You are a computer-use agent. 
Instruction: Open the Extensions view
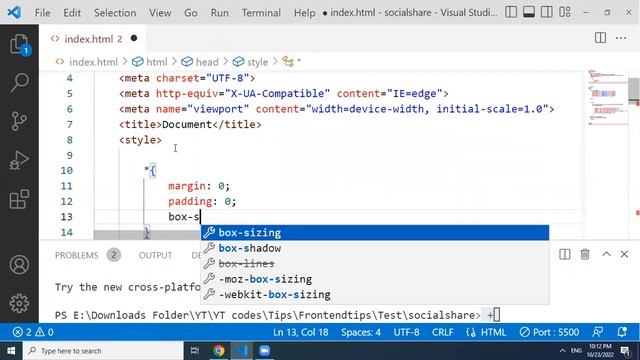[19, 199]
